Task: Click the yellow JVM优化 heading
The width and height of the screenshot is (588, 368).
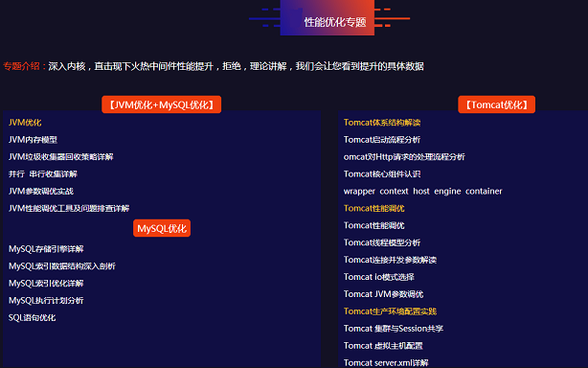Action: coord(25,123)
